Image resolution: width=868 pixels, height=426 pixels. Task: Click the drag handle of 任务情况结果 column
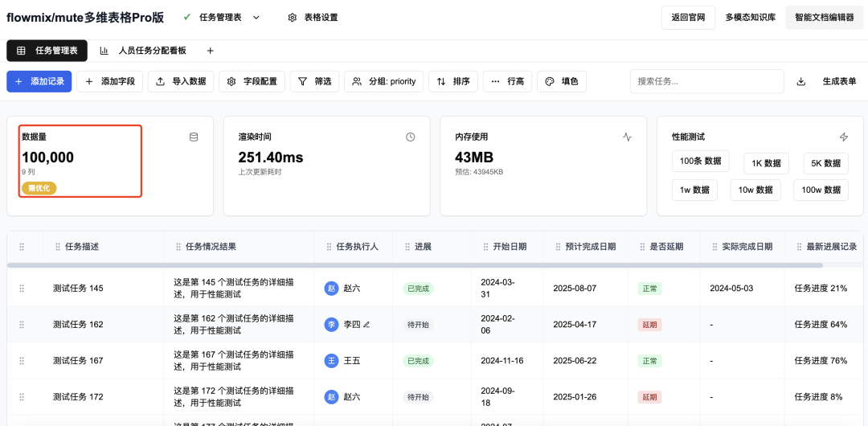(x=178, y=247)
